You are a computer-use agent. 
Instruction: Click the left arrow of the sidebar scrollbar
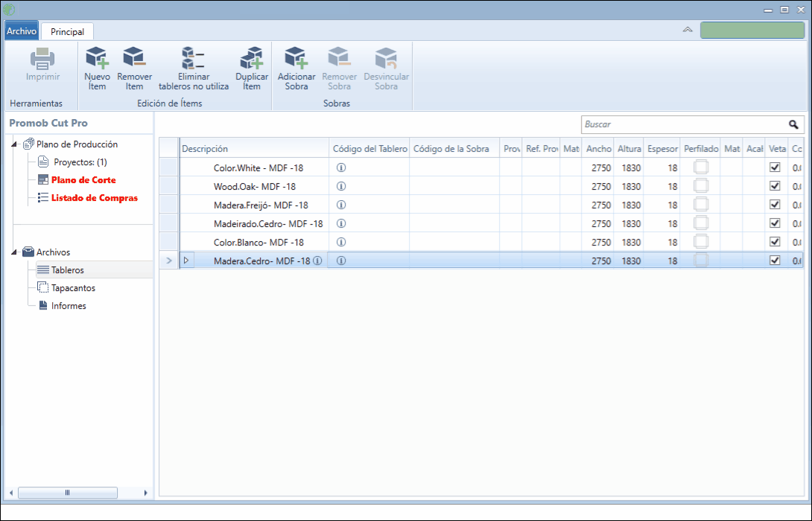[x=11, y=493]
